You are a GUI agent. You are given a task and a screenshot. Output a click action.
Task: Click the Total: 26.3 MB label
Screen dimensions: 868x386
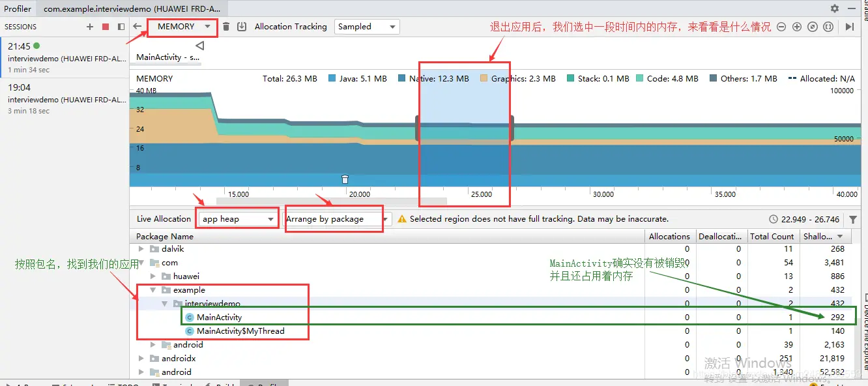click(290, 79)
